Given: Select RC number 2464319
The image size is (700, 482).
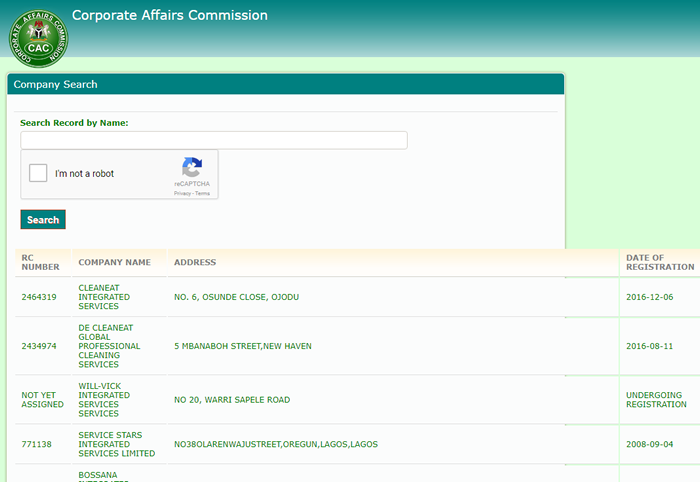Looking at the screenshot, I should [39, 297].
